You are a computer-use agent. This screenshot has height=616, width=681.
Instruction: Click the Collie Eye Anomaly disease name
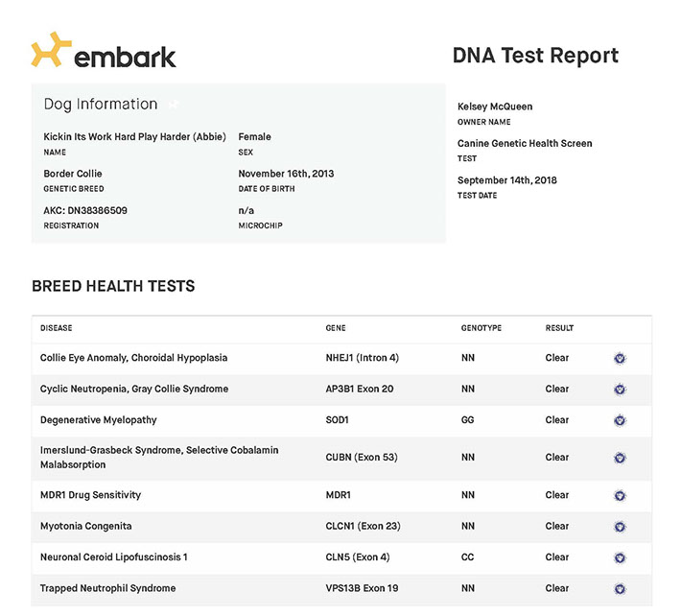pyautogui.click(x=133, y=358)
